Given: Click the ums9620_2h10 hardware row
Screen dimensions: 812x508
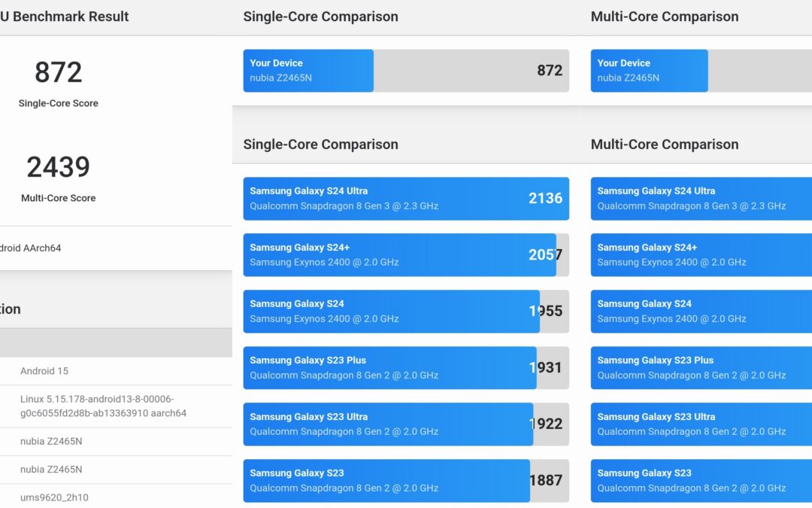Looking at the screenshot, I should tap(54, 497).
